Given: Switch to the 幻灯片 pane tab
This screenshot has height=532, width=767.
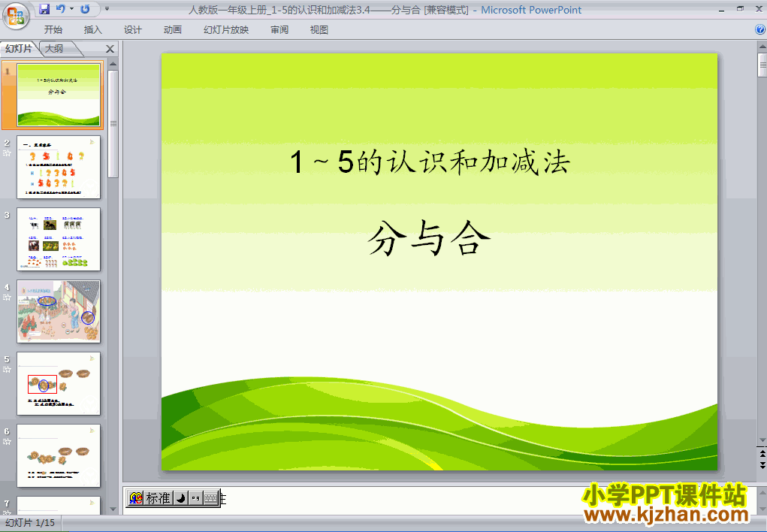Looking at the screenshot, I should pos(19,48).
